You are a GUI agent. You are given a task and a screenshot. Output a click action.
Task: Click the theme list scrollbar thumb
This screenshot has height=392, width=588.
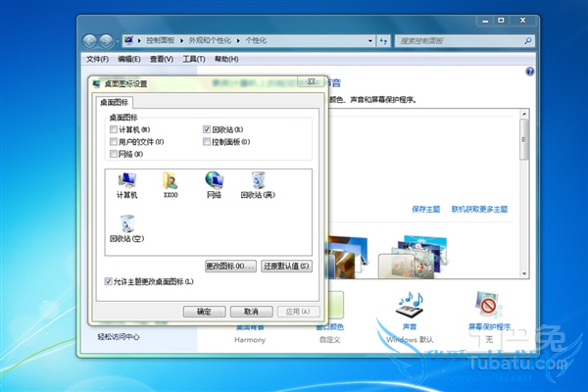pos(524,139)
